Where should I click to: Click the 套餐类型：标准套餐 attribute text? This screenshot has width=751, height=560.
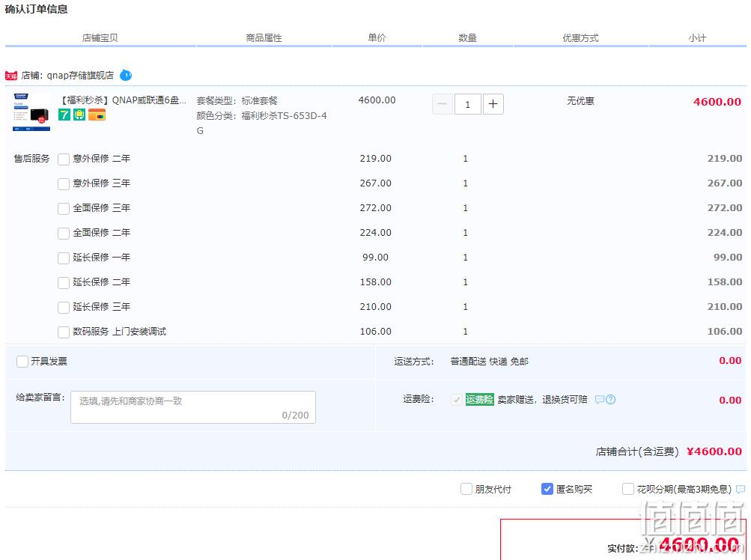(x=237, y=100)
